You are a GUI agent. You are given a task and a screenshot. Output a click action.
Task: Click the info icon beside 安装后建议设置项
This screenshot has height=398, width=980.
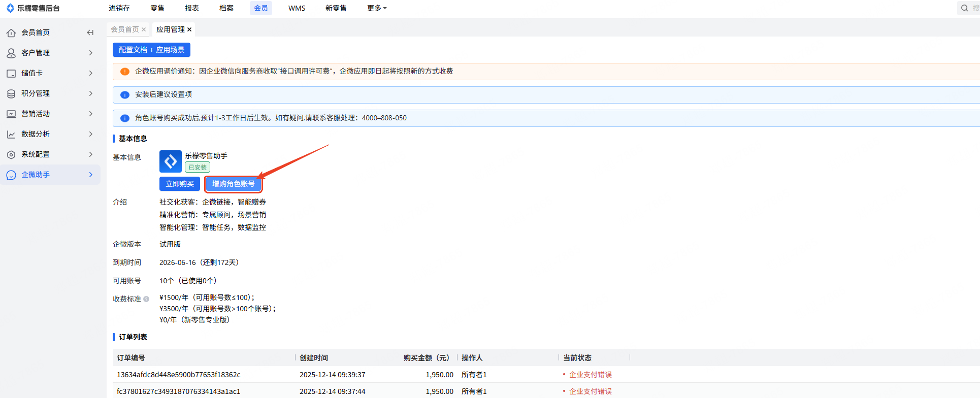[x=124, y=95]
